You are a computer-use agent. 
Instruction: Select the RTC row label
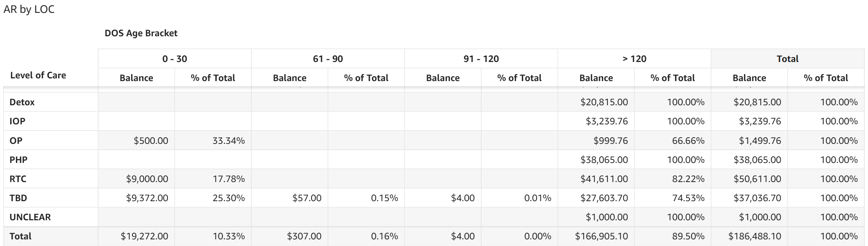pos(18,179)
